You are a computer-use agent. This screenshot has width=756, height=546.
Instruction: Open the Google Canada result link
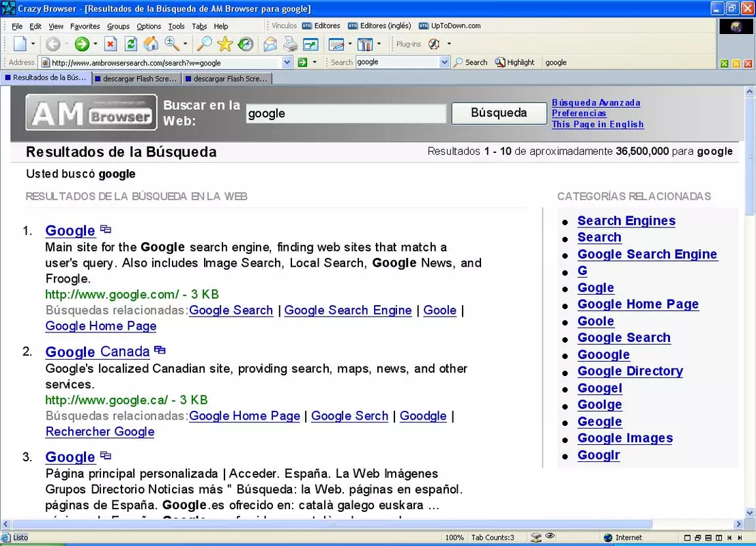[x=98, y=351]
